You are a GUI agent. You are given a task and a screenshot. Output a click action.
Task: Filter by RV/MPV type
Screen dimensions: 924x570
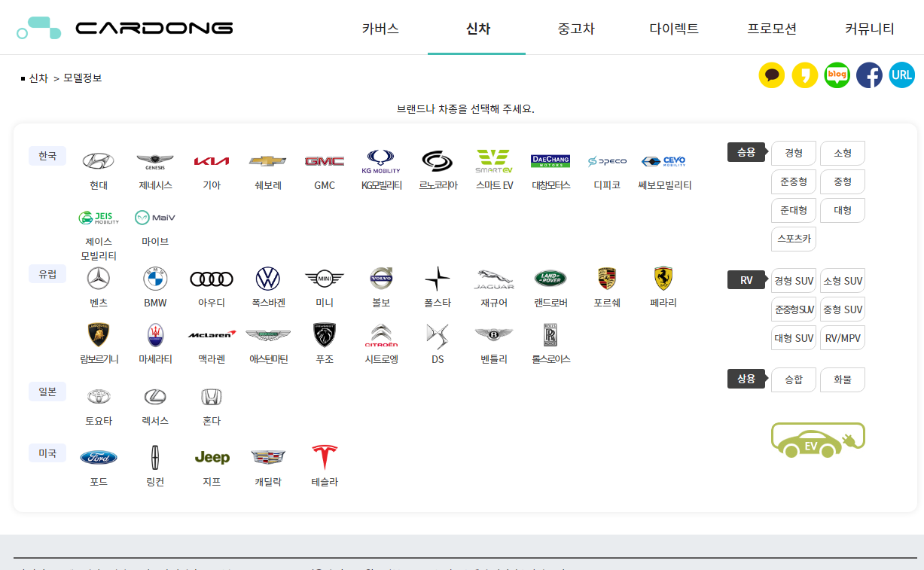[843, 338]
